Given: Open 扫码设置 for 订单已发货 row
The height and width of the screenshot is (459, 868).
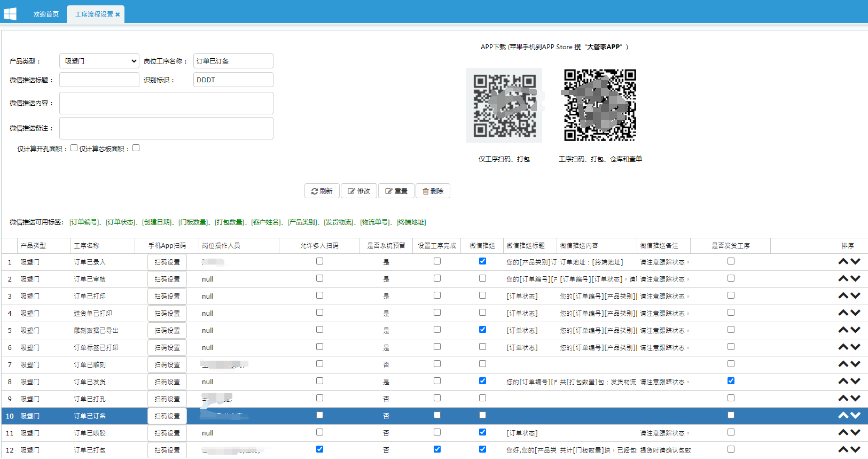Looking at the screenshot, I should [167, 382].
